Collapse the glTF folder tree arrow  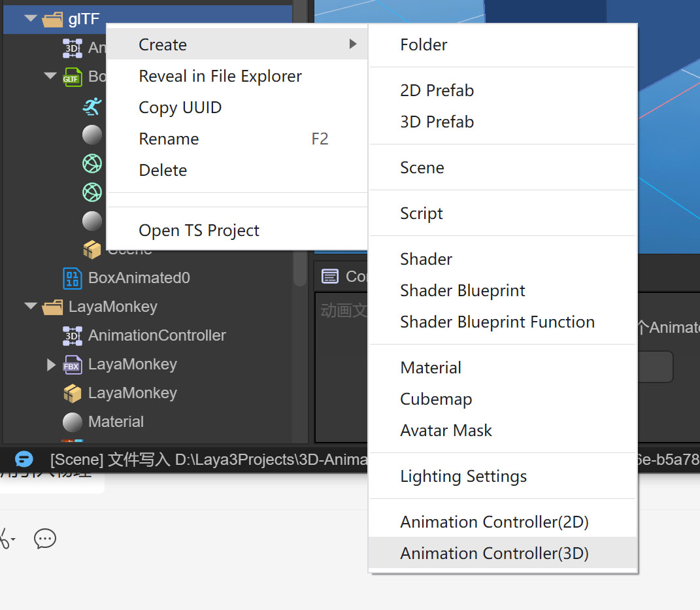(x=31, y=19)
